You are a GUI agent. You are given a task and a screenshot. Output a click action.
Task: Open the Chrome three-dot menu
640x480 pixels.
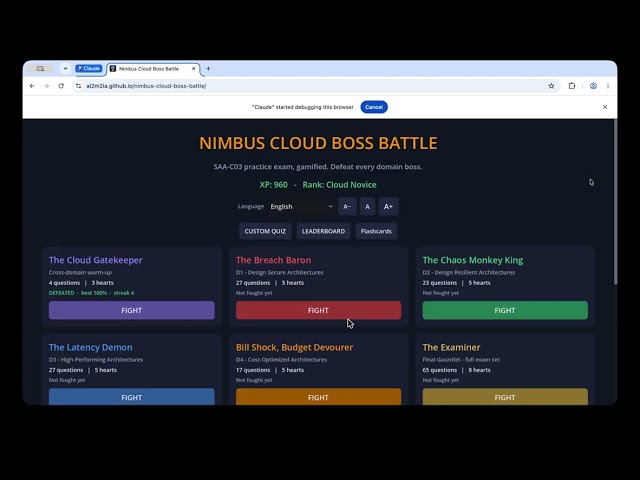point(608,86)
